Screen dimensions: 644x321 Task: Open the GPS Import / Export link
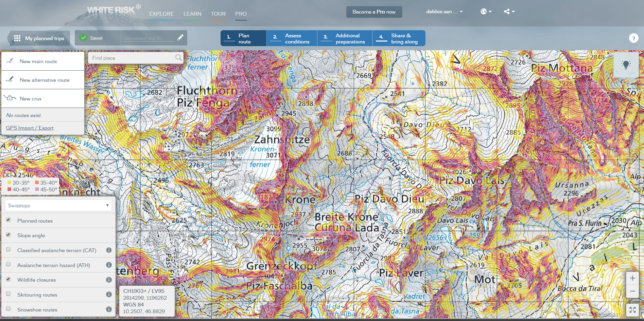pos(30,128)
